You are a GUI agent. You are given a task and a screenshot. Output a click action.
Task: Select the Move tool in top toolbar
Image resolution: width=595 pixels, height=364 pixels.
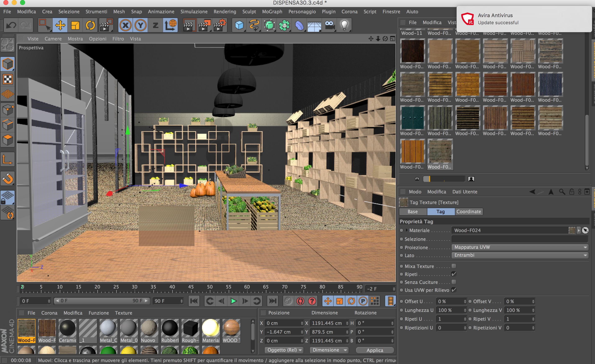pyautogui.click(x=60, y=25)
